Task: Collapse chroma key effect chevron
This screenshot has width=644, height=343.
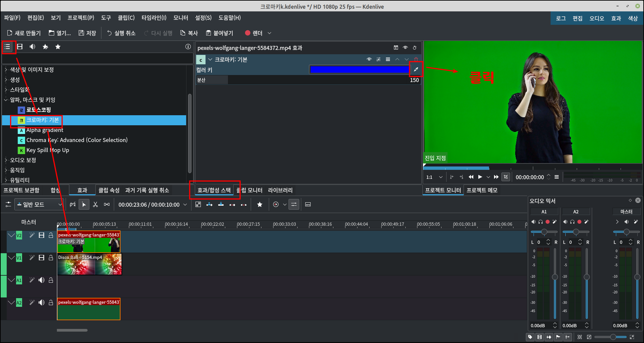Action: click(x=210, y=59)
